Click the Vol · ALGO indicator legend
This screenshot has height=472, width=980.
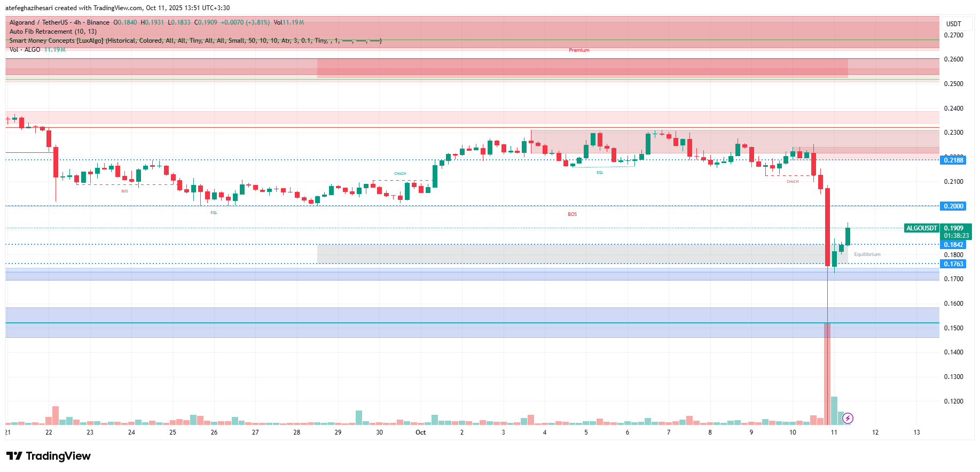[25, 50]
